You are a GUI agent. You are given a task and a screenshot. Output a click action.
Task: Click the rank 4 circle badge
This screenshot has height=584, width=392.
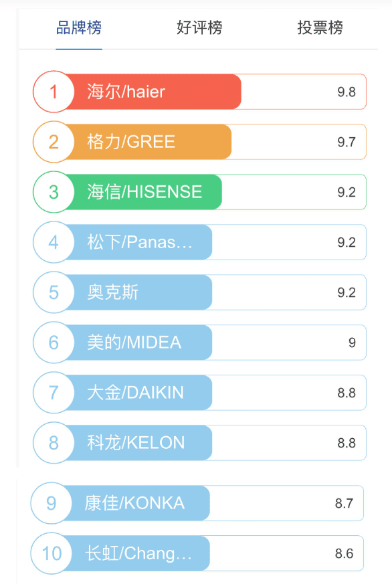point(54,242)
